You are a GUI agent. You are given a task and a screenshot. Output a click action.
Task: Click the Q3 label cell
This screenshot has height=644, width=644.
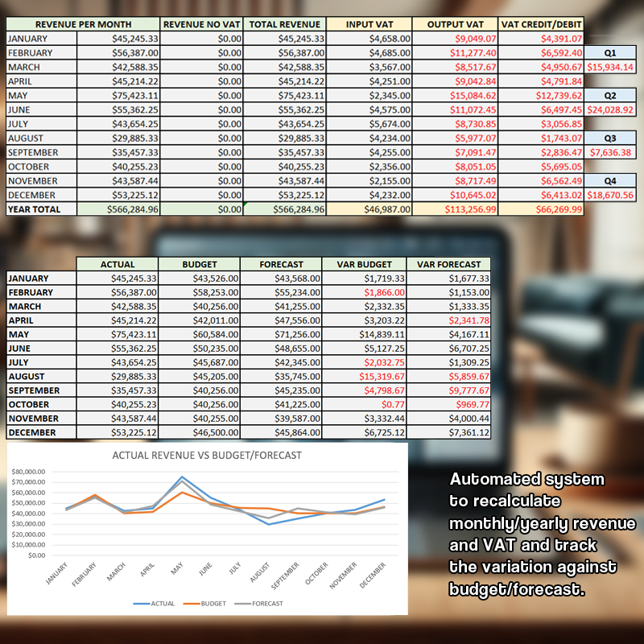610,138
